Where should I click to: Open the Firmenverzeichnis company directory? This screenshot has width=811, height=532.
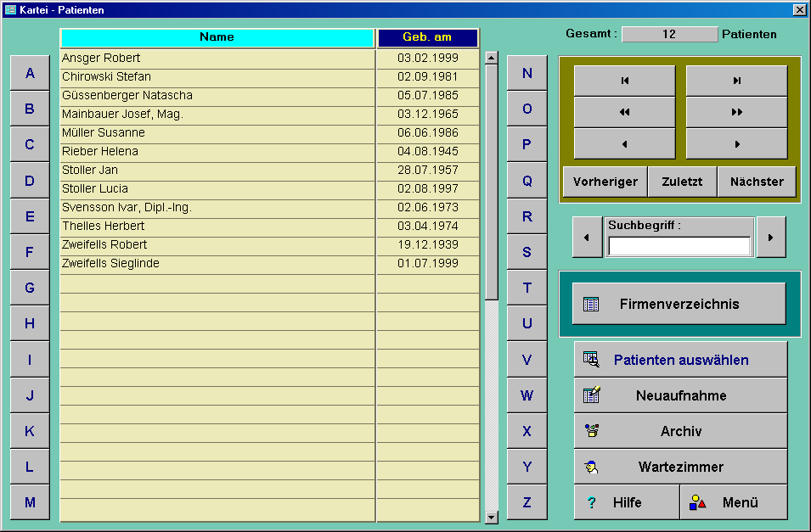coord(679,304)
